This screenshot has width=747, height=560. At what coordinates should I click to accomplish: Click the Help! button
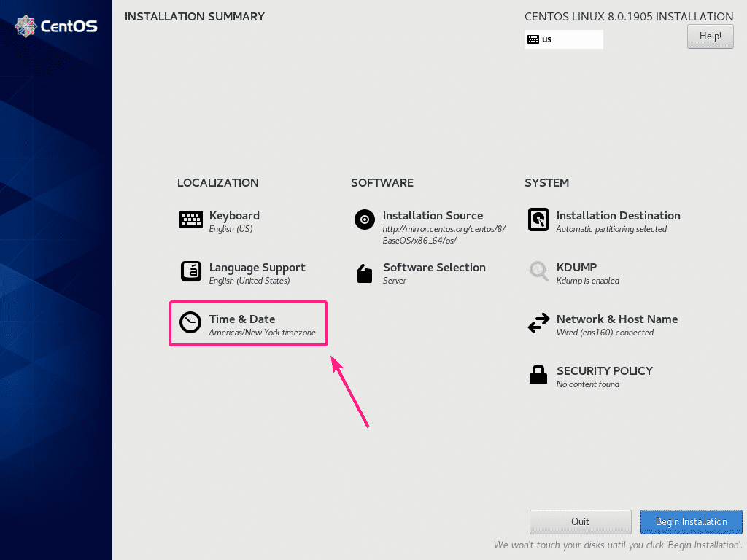(710, 36)
